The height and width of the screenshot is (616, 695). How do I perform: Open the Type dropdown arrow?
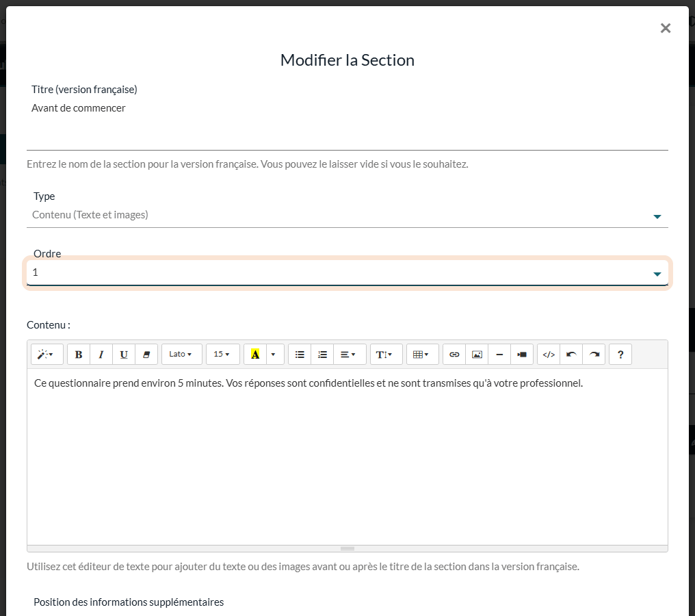pyautogui.click(x=657, y=216)
